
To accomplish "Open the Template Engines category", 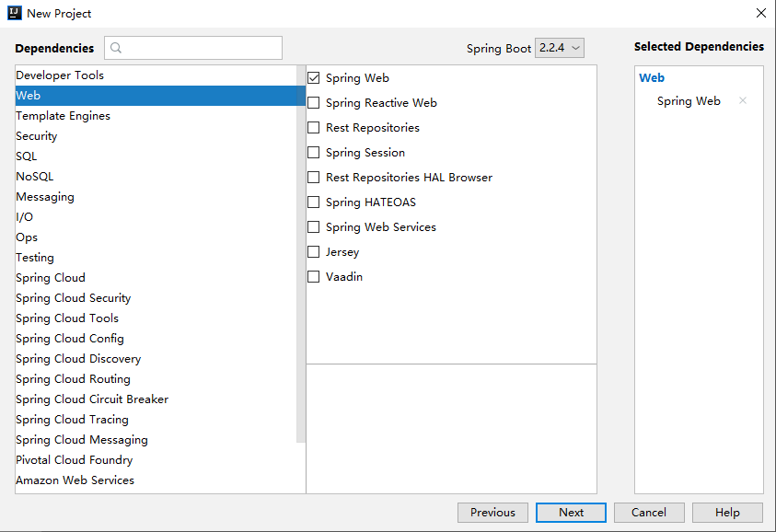I will tap(156, 116).
